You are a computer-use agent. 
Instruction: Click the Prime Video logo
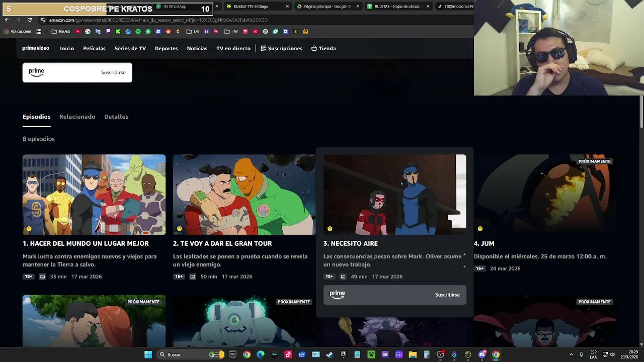tap(36, 48)
